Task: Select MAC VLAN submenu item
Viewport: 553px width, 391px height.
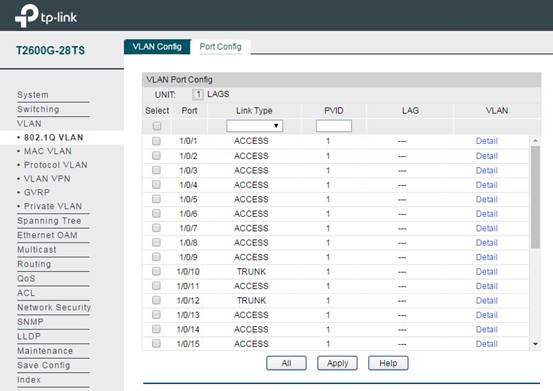Action: 48,151
